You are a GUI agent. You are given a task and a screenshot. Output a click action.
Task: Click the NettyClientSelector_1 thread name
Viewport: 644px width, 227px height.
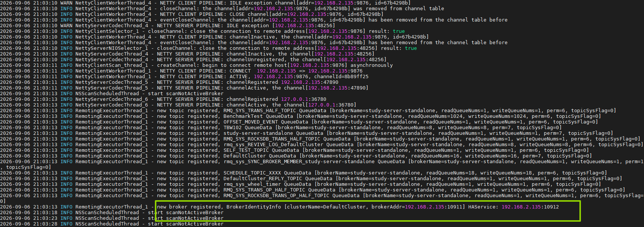pos(107,31)
